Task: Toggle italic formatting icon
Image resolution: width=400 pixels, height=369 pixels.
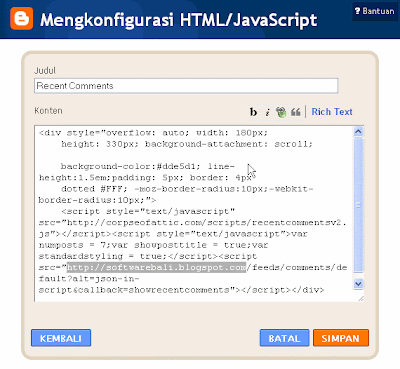Action: click(267, 112)
